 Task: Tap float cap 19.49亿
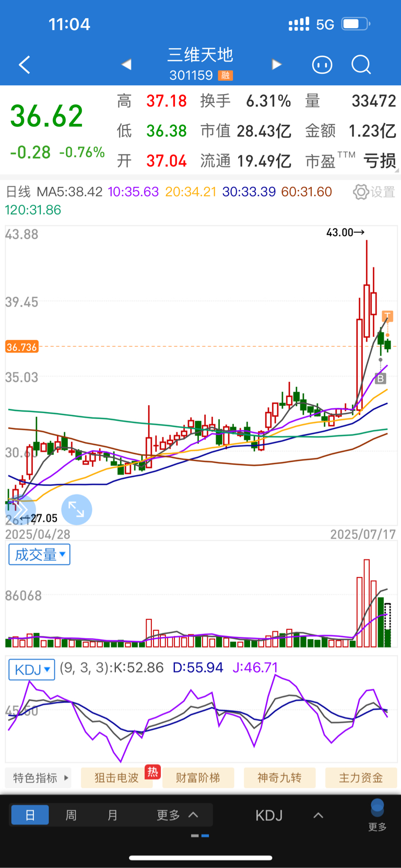[264, 160]
